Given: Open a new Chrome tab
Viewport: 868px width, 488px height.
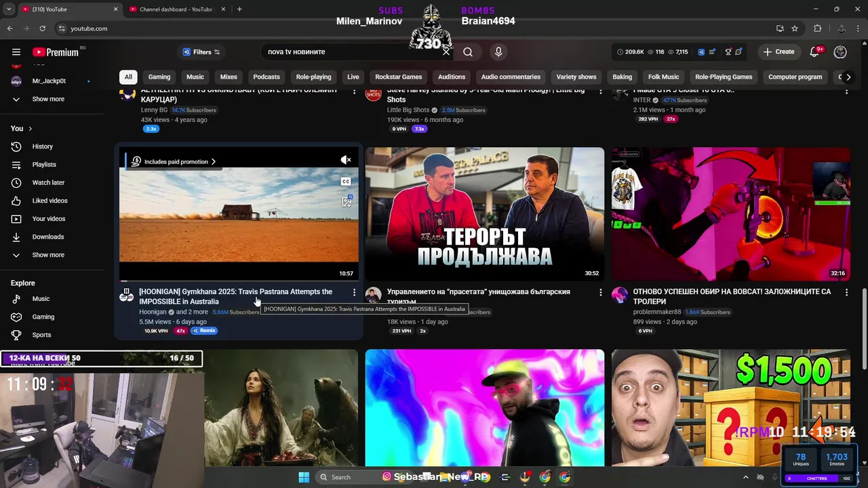Looking at the screenshot, I should (x=239, y=9).
